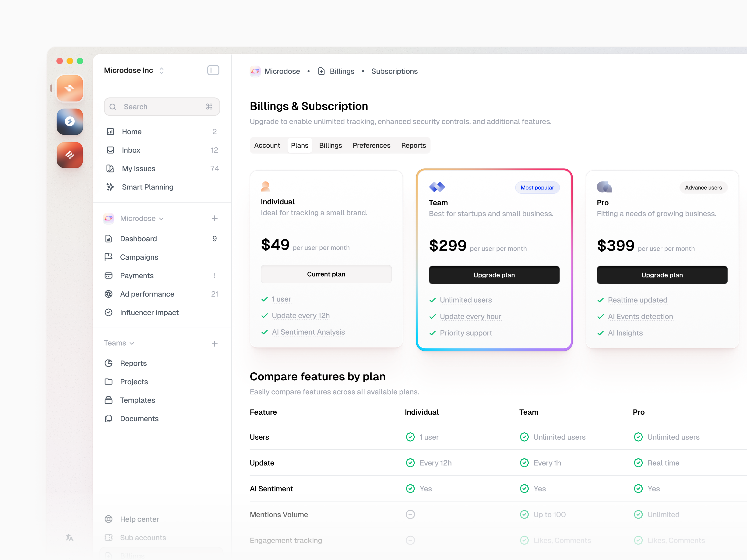Select Payments showing an alert
Image resolution: width=747 pixels, height=560 pixels.
pos(136,276)
